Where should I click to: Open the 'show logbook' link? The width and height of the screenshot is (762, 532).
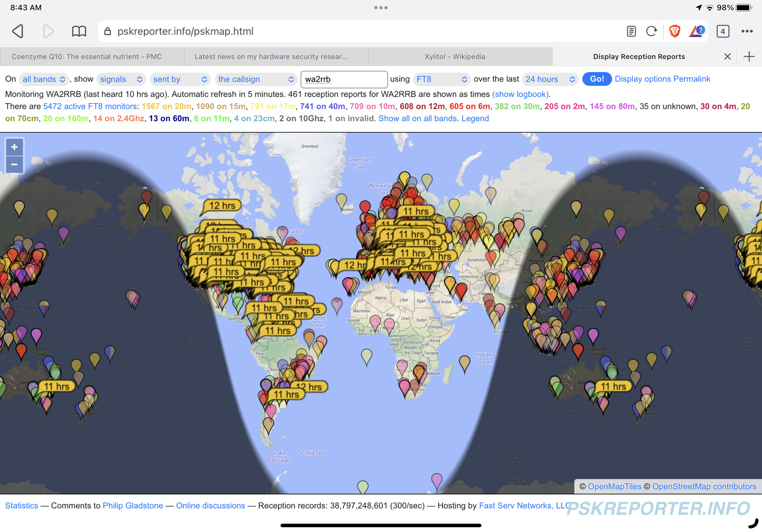(x=520, y=94)
